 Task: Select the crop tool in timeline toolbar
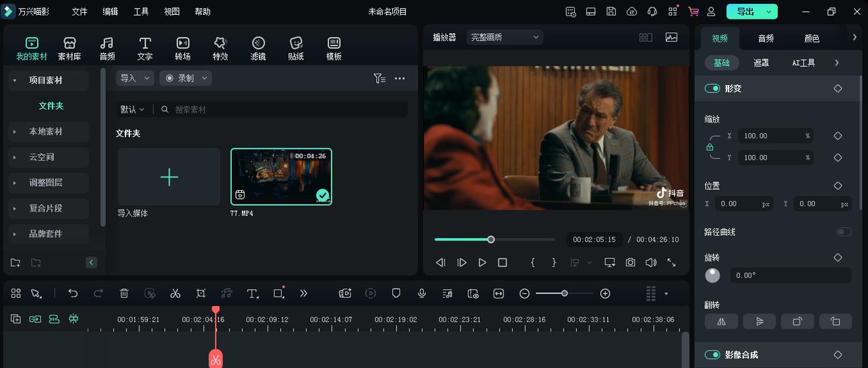[201, 293]
